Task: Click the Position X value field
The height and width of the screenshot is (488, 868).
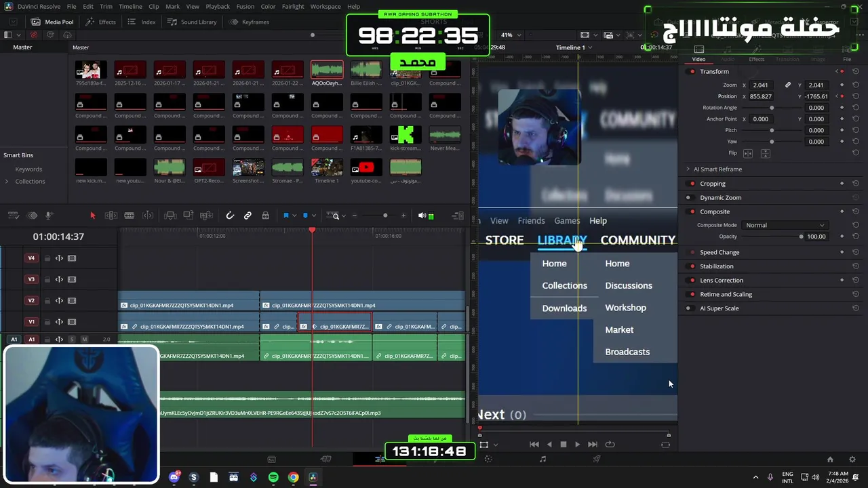Action: pyautogui.click(x=762, y=96)
